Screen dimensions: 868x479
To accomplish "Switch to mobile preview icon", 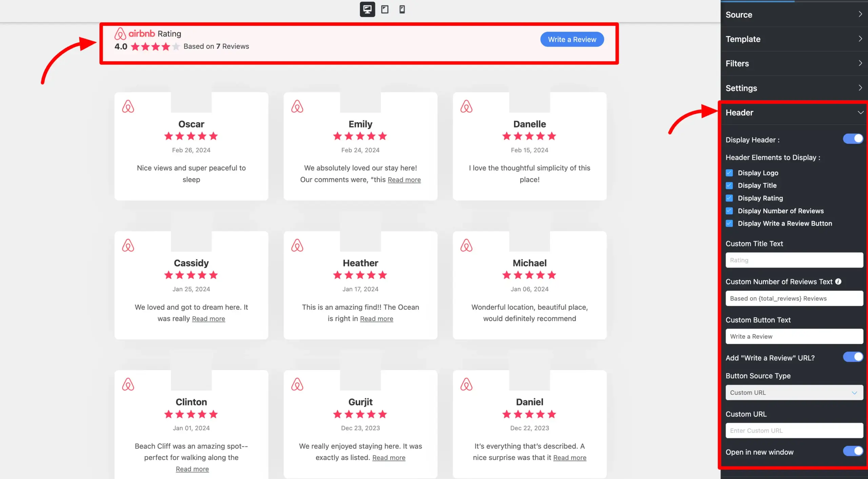I will point(402,9).
